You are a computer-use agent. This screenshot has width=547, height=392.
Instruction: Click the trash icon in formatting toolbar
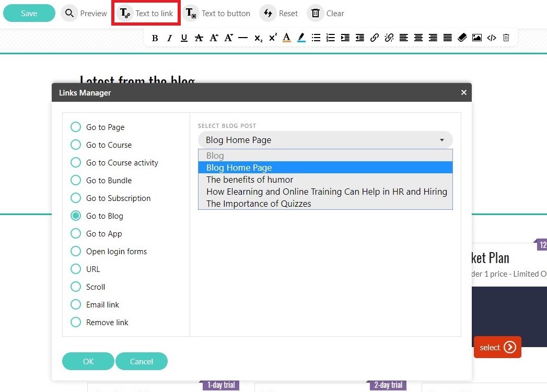[506, 38]
